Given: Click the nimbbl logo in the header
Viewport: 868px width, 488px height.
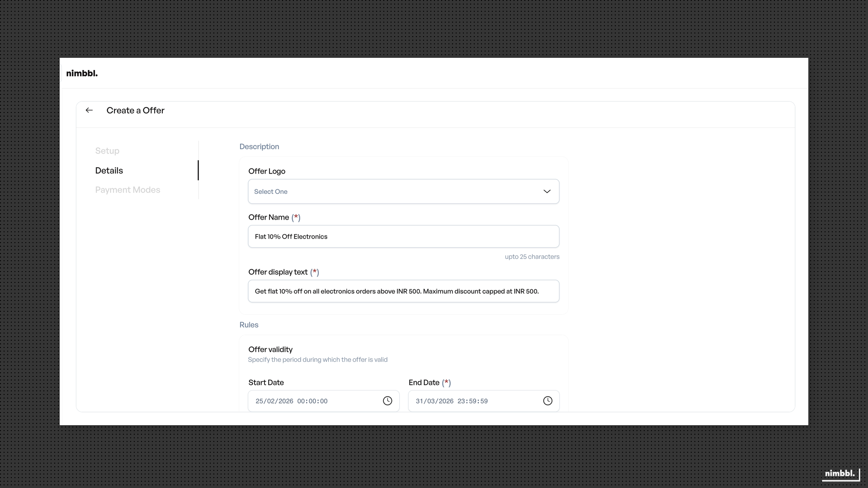Looking at the screenshot, I should pyautogui.click(x=82, y=73).
